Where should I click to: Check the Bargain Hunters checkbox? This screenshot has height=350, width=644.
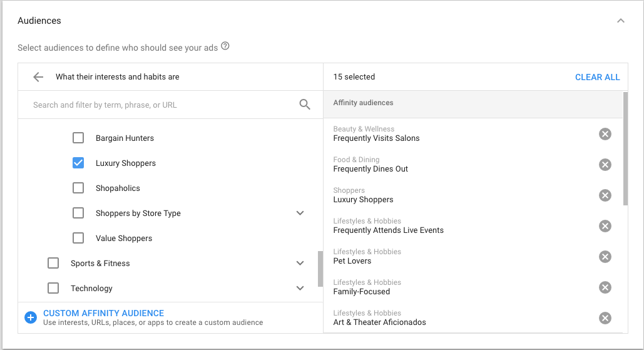tap(78, 138)
